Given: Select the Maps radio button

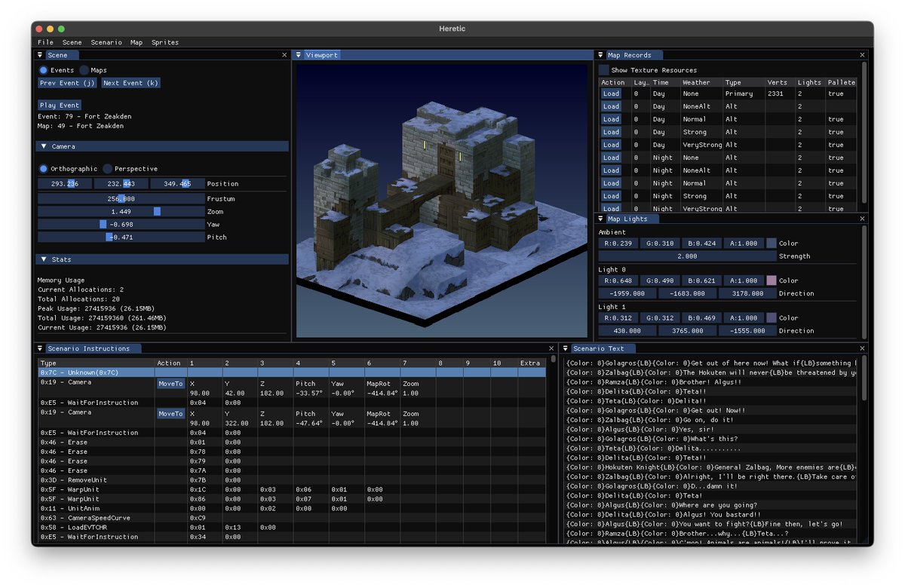Looking at the screenshot, I should [x=84, y=70].
